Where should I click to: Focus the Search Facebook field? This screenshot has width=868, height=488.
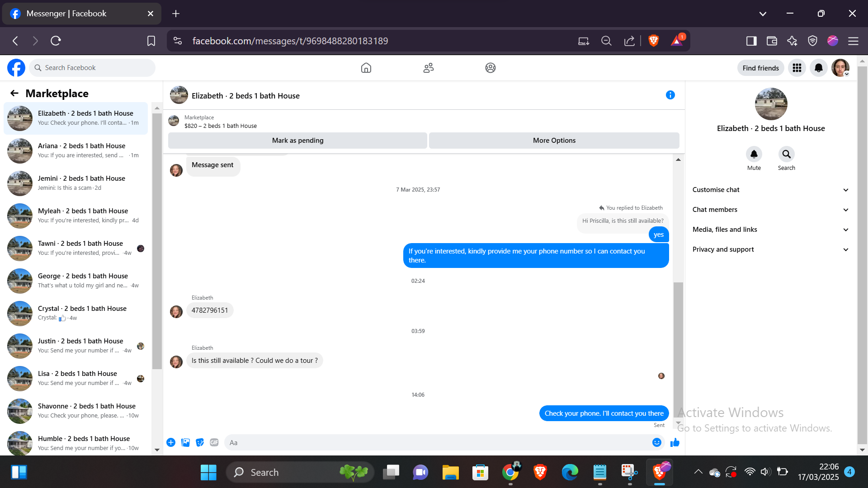[93, 68]
